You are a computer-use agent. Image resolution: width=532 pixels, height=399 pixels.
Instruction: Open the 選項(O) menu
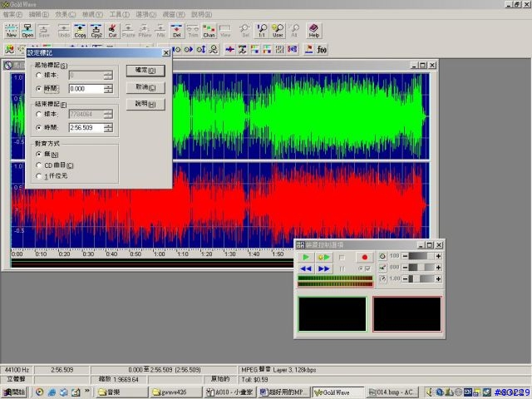(x=146, y=15)
